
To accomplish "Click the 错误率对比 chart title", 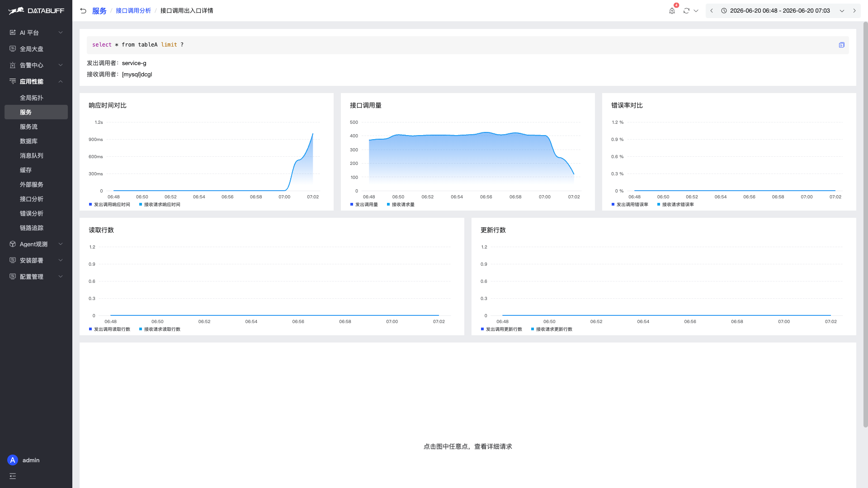I will [627, 105].
